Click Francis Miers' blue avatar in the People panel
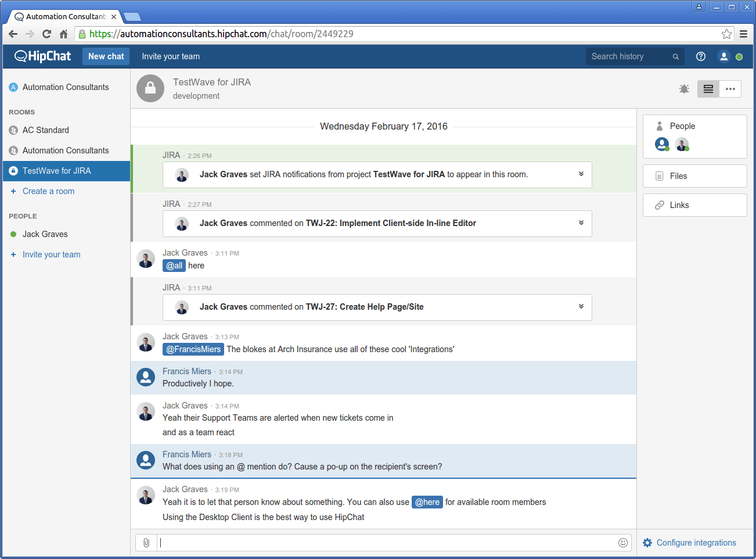Image resolution: width=756 pixels, height=559 pixels. click(662, 144)
